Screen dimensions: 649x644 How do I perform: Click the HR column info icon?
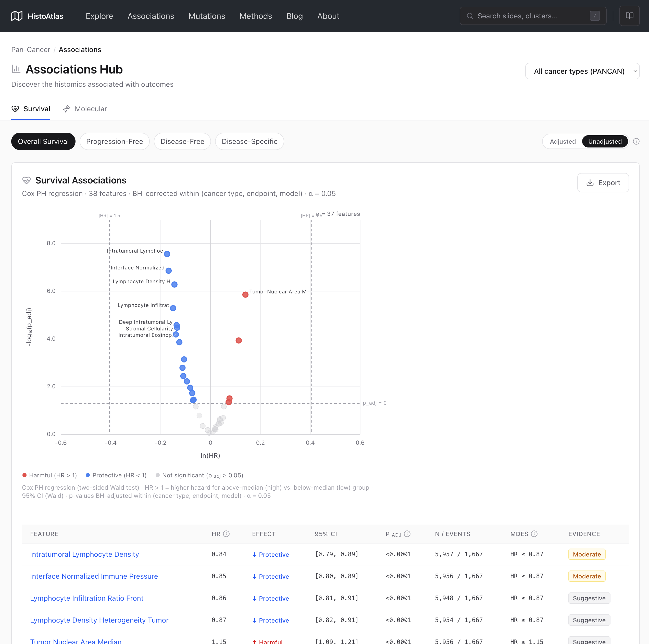point(227,534)
